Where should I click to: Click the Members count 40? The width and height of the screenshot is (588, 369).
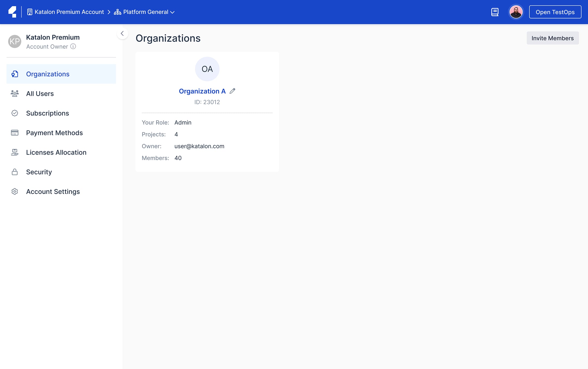pyautogui.click(x=178, y=158)
